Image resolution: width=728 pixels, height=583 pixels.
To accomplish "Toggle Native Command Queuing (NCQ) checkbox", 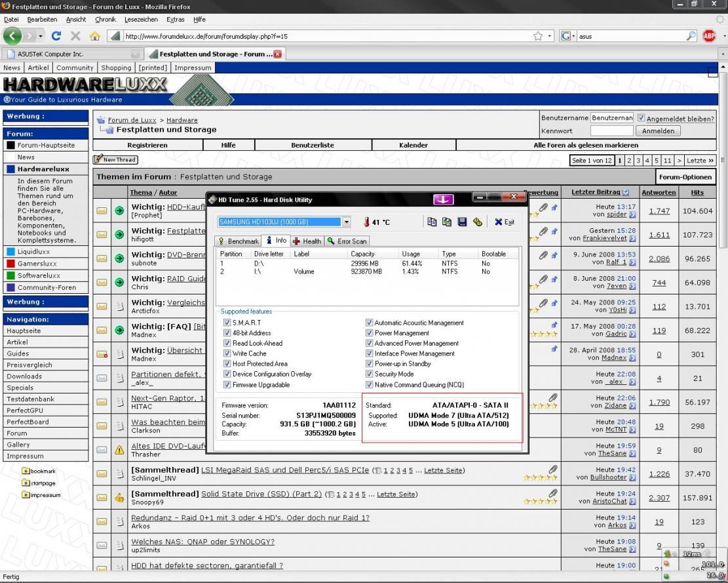I will (369, 384).
